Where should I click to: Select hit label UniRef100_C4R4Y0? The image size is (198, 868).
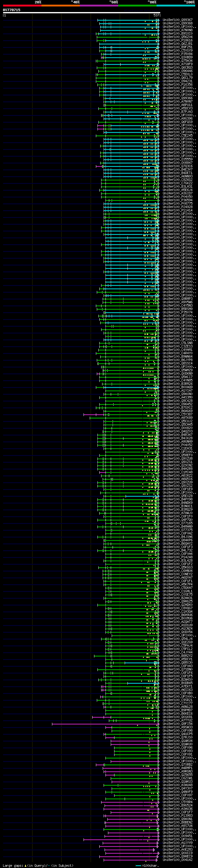click(x=177, y=353)
